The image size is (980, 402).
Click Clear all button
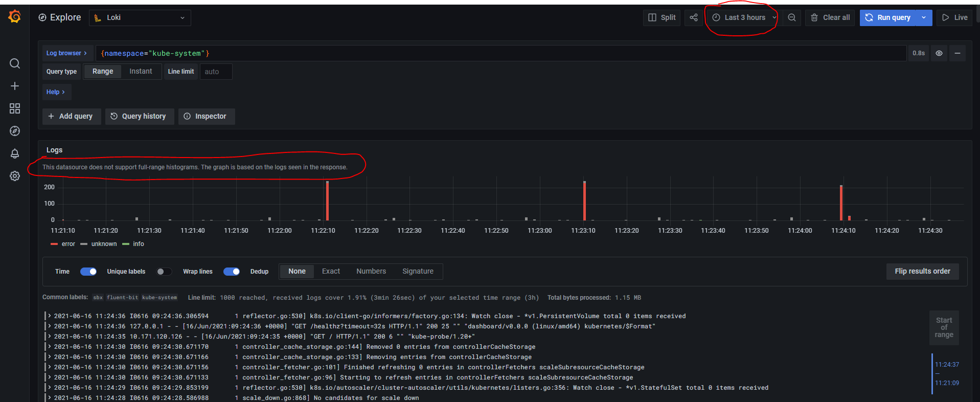click(830, 18)
